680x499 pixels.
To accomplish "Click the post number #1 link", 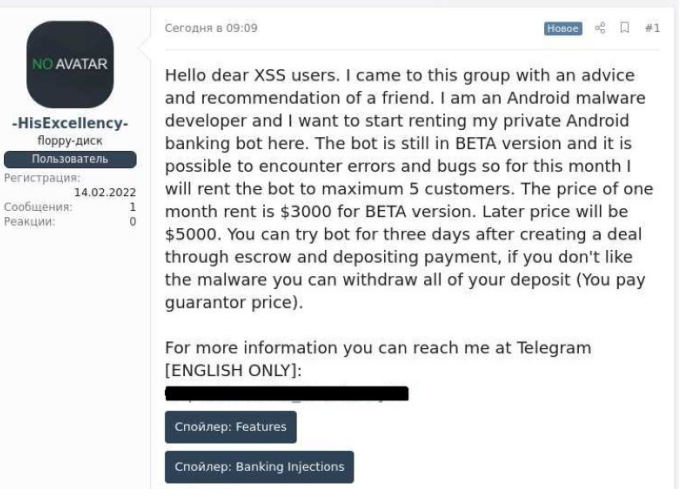I will point(652,28).
